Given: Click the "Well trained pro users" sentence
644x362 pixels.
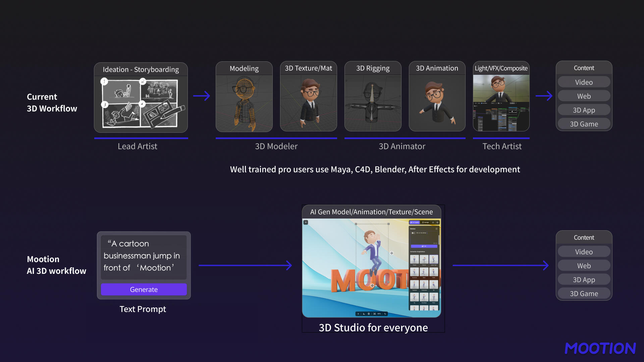Looking at the screenshot, I should tap(375, 169).
